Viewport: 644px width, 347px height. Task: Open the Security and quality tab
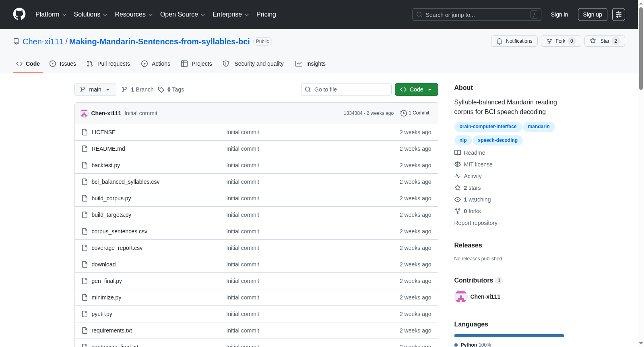(253, 64)
